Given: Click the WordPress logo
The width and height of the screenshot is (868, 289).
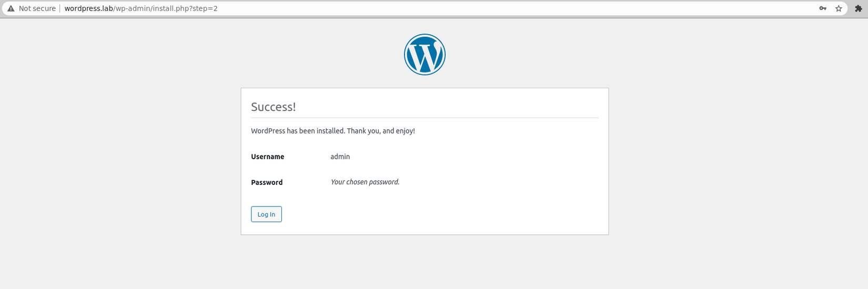Looking at the screenshot, I should 425,55.
